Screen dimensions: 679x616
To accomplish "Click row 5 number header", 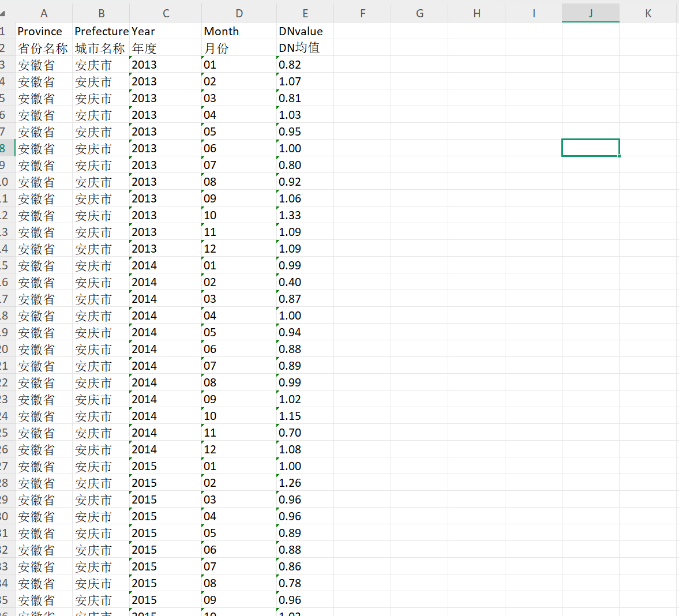I will click(7, 98).
